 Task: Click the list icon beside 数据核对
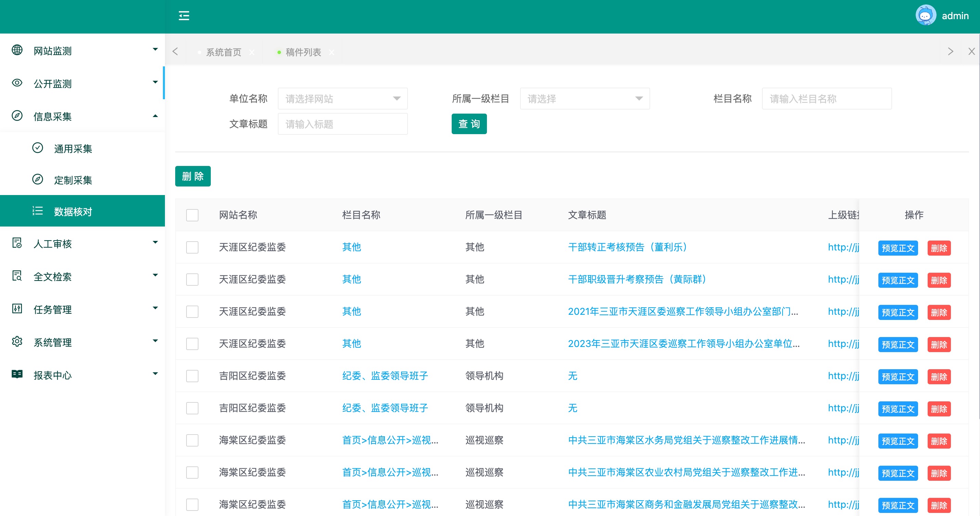point(38,211)
